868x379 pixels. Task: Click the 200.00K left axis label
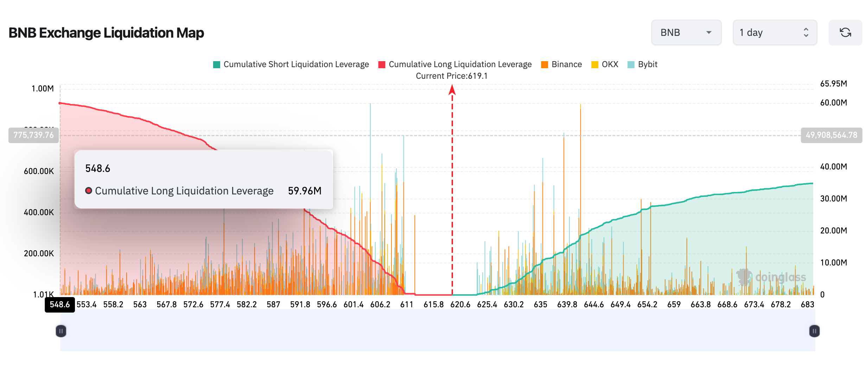coord(39,253)
